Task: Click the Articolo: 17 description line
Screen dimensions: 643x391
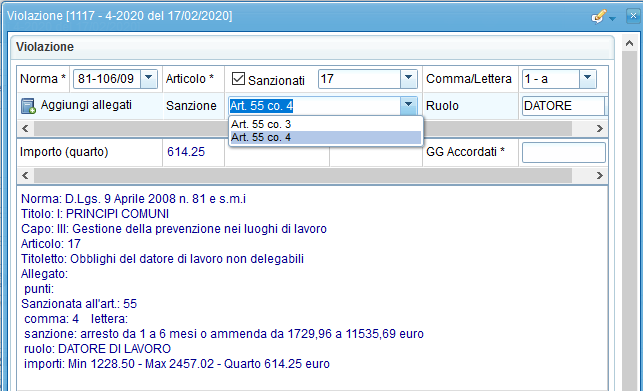Action: 51,244
